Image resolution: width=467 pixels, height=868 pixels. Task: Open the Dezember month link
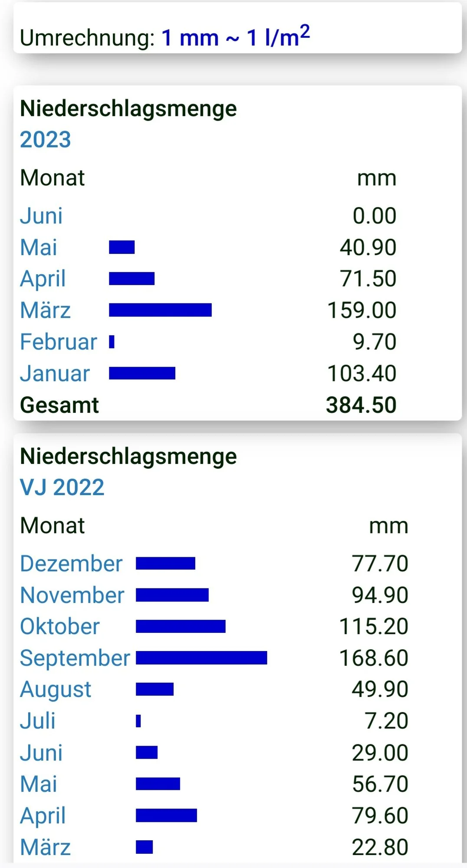tap(72, 564)
